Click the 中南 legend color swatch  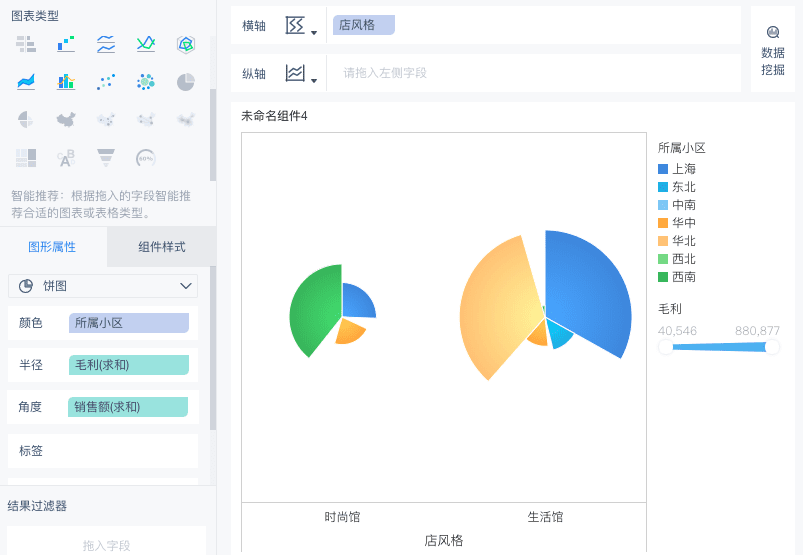pyautogui.click(x=663, y=205)
